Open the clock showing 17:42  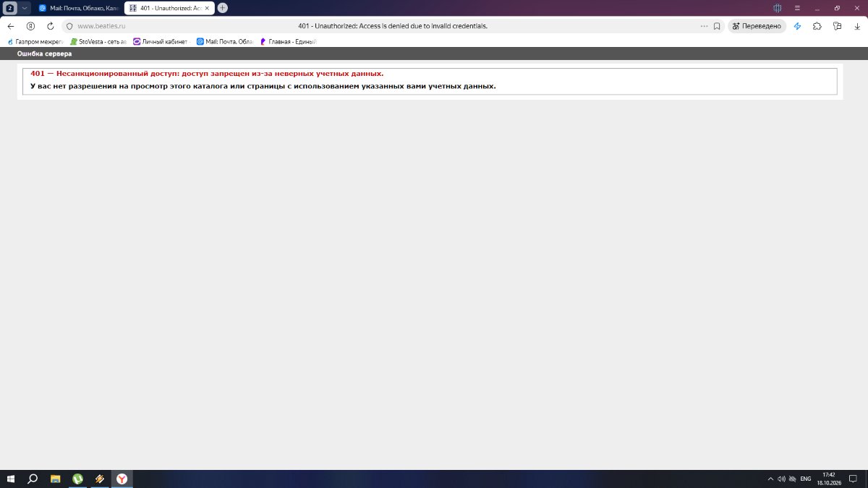[x=828, y=479]
